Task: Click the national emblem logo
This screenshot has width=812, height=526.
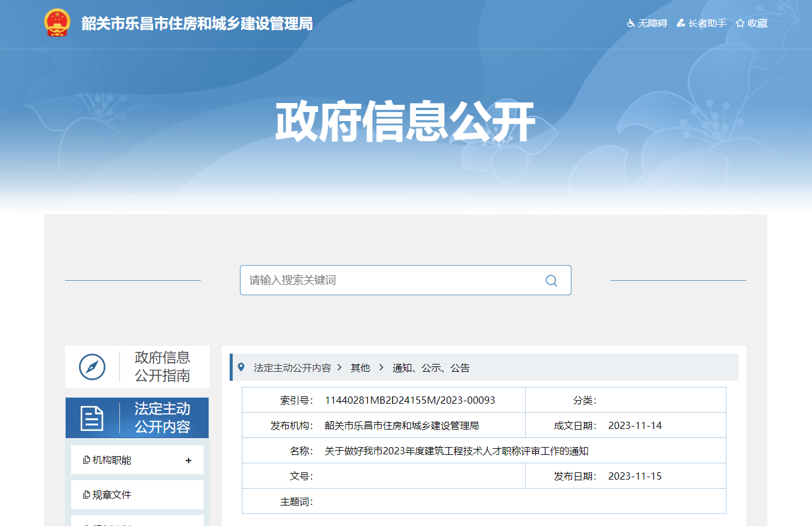Action: coord(57,23)
